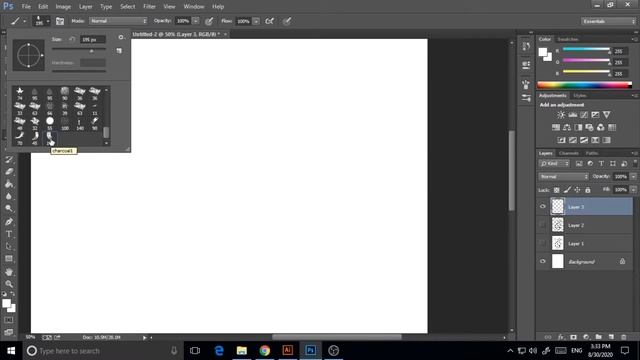The image size is (640, 360).
Task: Add a Brightness/Contrast adjustment
Action: point(561,115)
